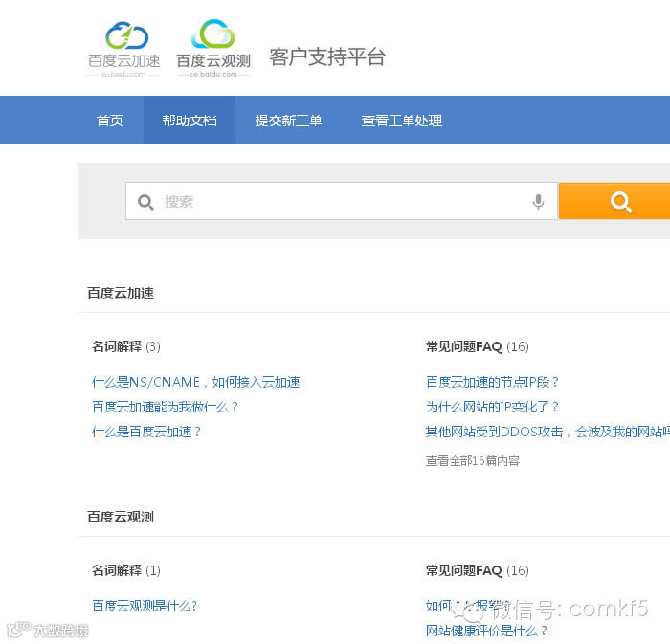670x644 pixels.
Task: Click 百度云加速 section heading
Action: (x=121, y=293)
